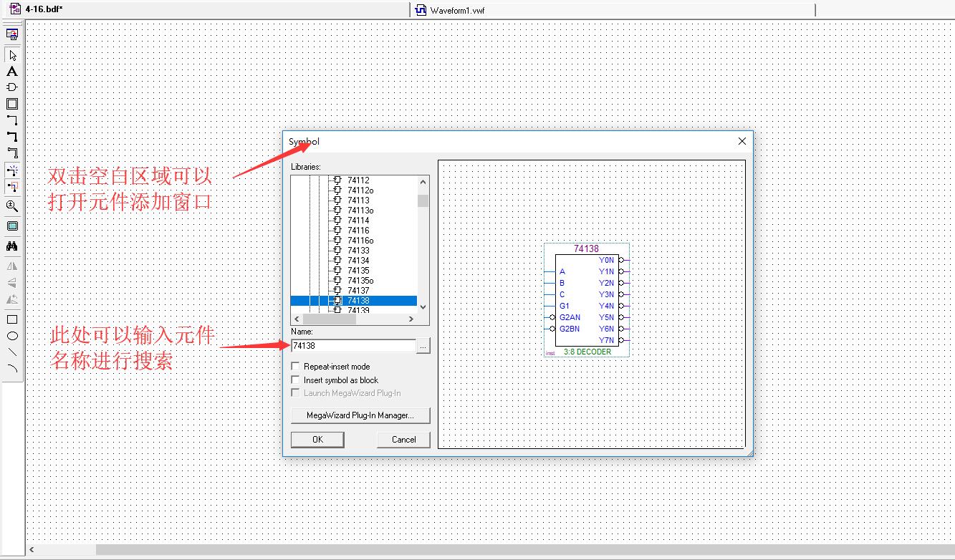This screenshot has height=560, width=955.
Task: Select 74135 in Libraries tree
Action: click(x=358, y=271)
